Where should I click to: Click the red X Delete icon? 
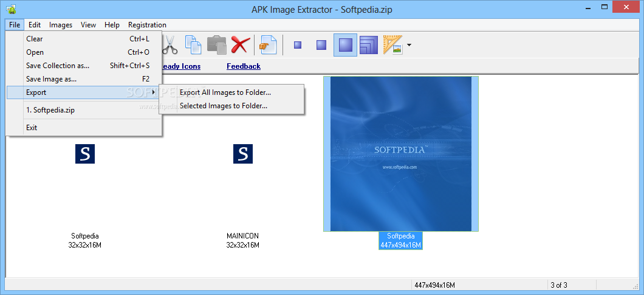(x=240, y=45)
